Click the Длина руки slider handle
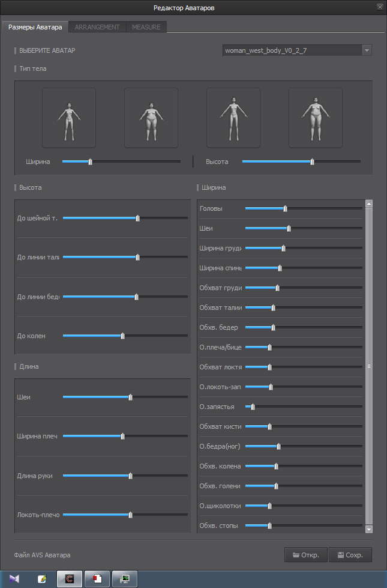 point(130,476)
